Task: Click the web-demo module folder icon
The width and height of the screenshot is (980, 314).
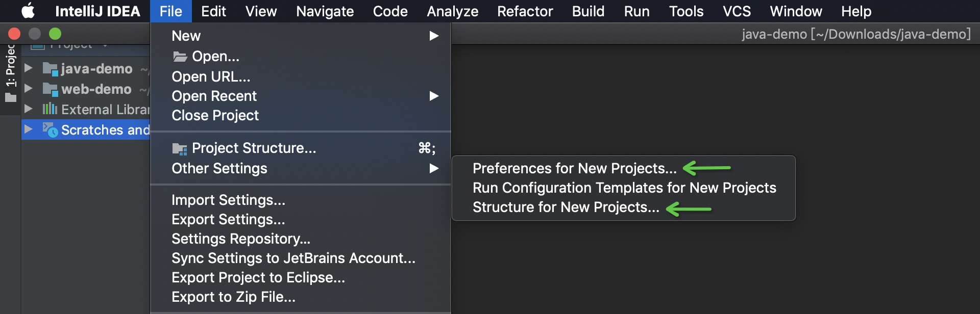Action: coord(50,89)
